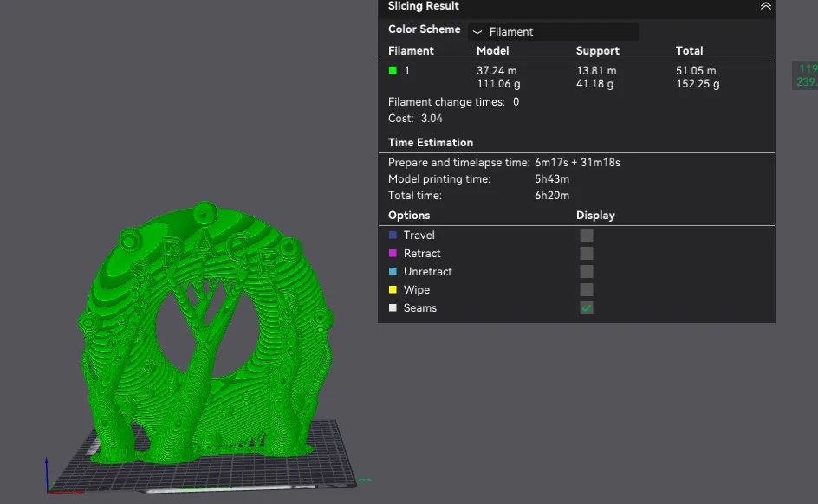Click the Slicing Result header title
This screenshot has height=504, width=818.
coord(423,6)
